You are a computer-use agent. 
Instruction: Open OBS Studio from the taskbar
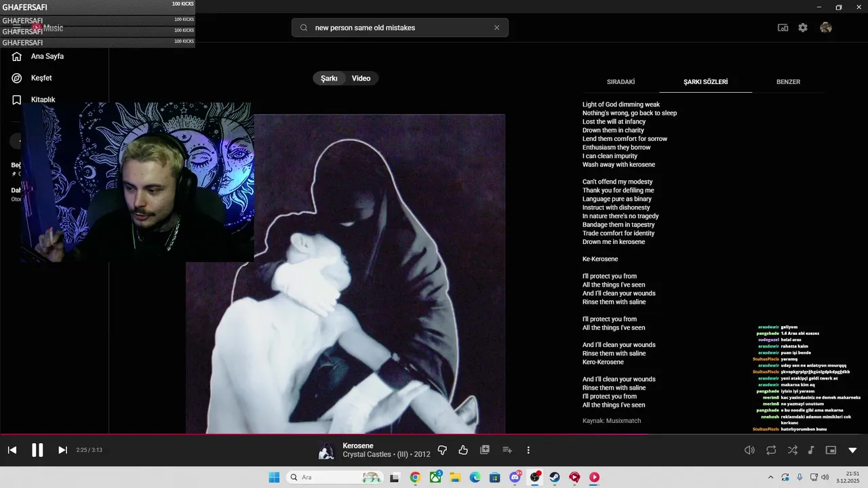(535, 477)
